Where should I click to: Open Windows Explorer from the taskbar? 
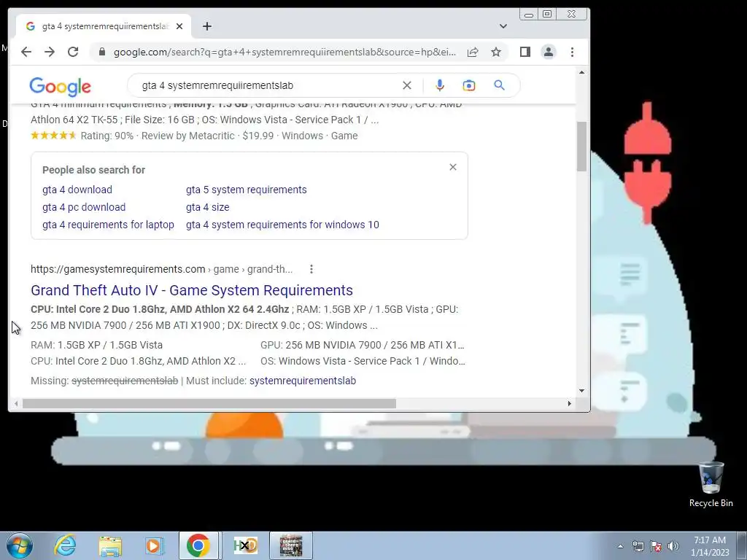click(110, 545)
